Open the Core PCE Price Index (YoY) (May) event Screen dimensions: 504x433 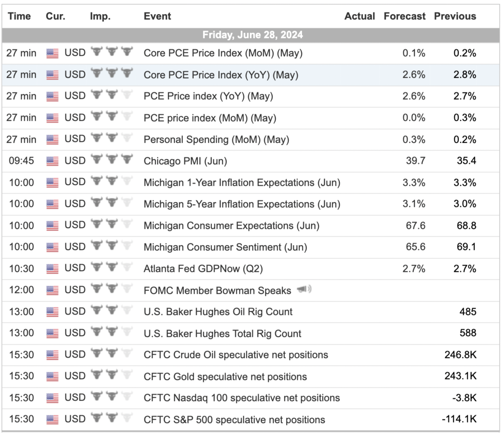click(221, 75)
